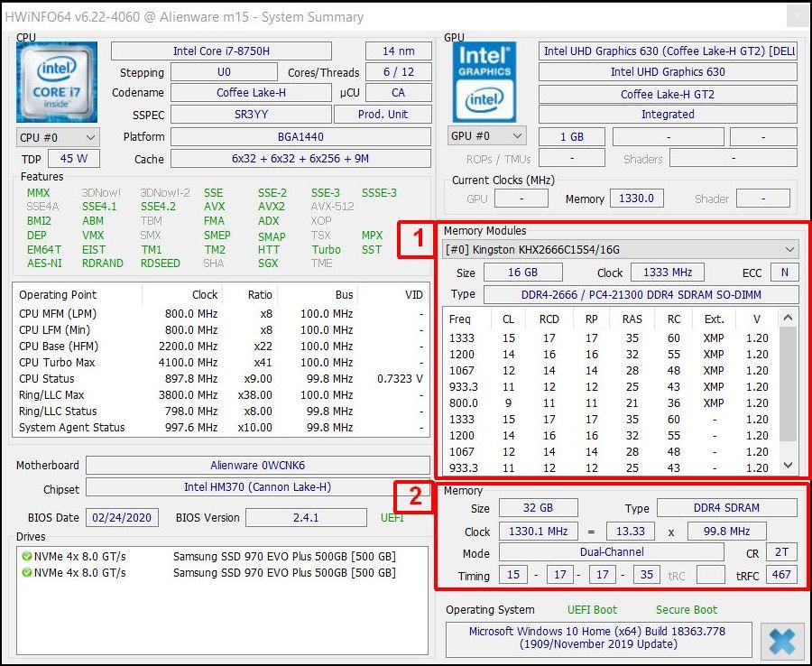Click the BIOS Version 2.4.1 field
812x666 pixels.
(306, 517)
